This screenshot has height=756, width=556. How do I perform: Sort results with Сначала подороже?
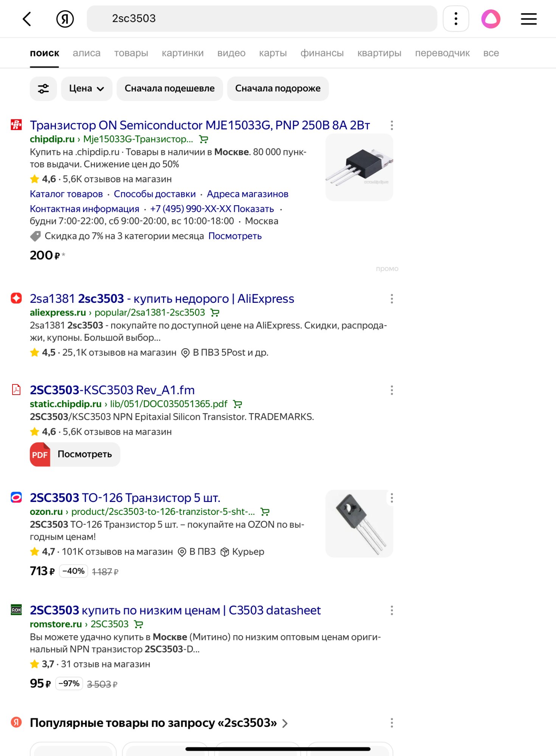pos(278,88)
